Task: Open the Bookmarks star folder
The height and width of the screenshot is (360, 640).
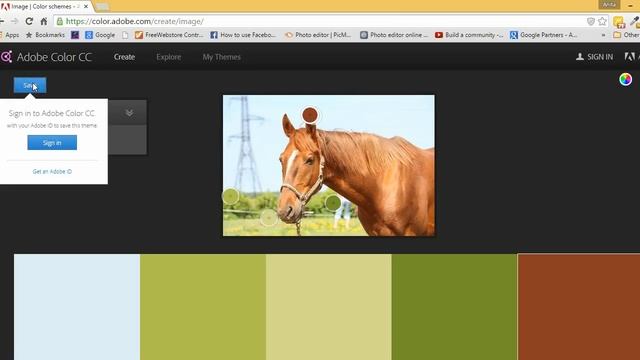Action: tap(45, 35)
